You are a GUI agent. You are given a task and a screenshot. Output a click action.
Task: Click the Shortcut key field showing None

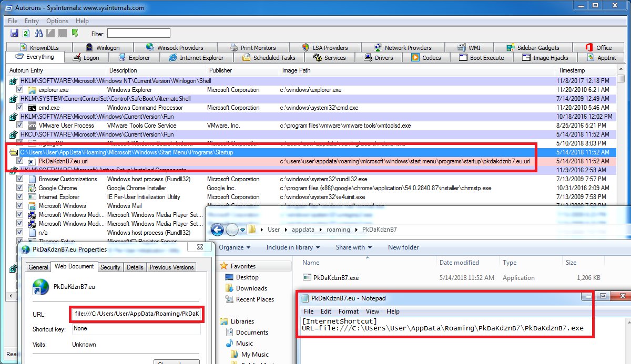[x=136, y=329]
